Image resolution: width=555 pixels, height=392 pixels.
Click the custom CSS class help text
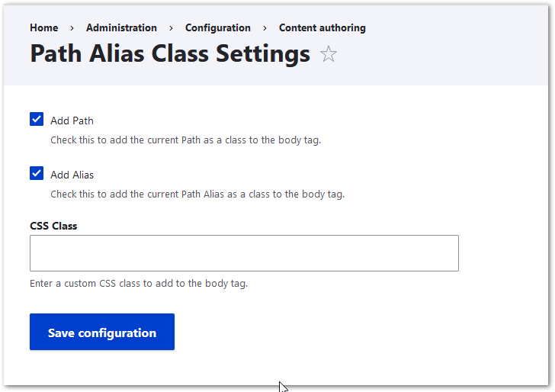[139, 284]
